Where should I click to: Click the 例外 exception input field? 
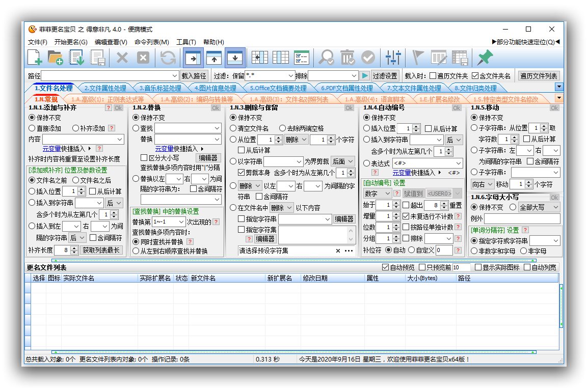point(522,218)
